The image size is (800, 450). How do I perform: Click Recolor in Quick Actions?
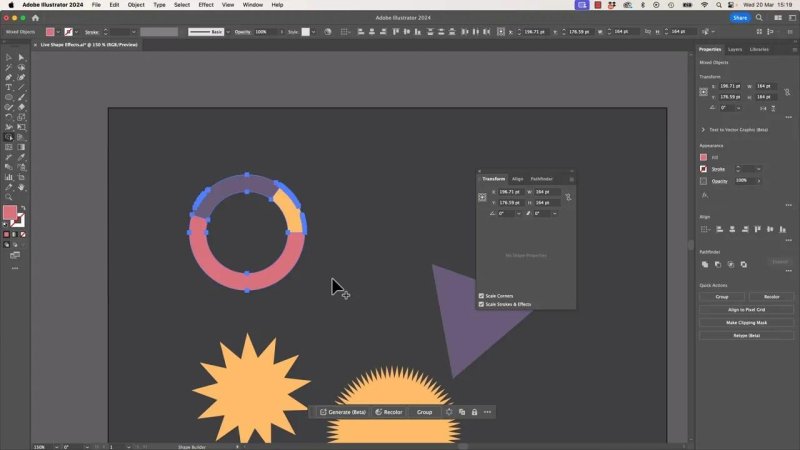(771, 296)
